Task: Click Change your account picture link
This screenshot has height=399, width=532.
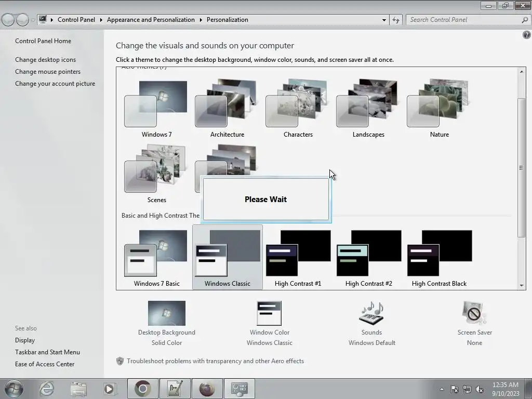Action: 55,84
